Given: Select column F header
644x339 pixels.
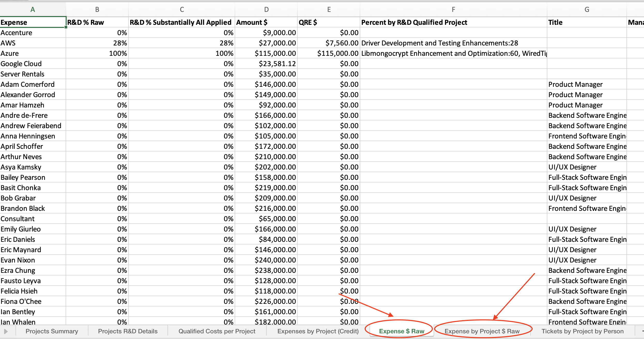Looking at the screenshot, I should click(453, 10).
